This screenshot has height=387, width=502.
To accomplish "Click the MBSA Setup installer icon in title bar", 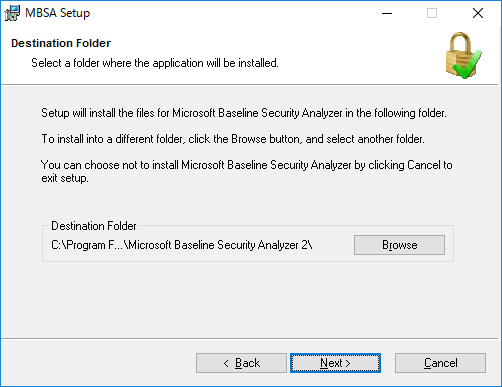I will point(12,13).
